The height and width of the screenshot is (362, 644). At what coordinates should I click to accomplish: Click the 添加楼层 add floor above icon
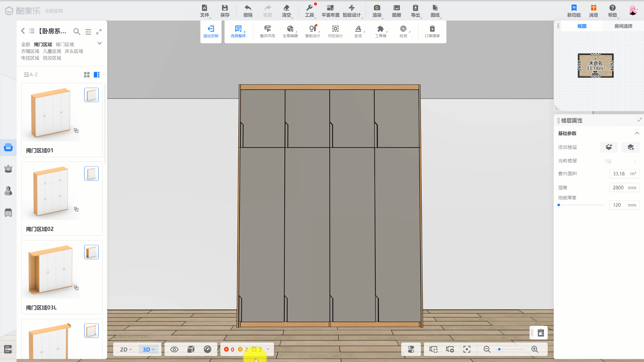(608, 147)
